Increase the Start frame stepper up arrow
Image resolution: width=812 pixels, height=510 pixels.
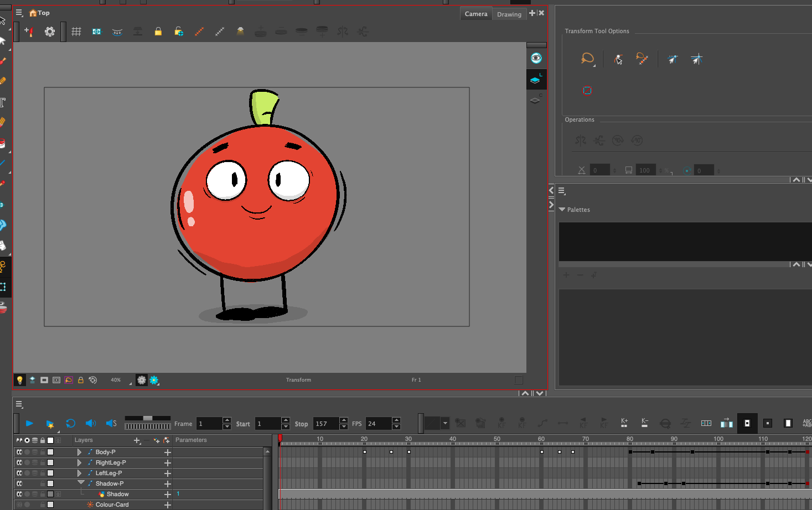[x=286, y=420]
